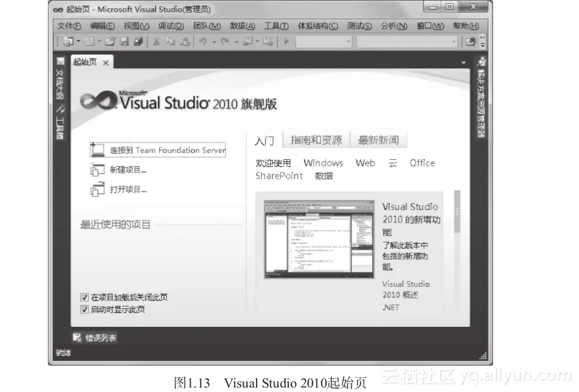Open the 调试(D) menu
This screenshot has width=579, height=392.
(x=171, y=26)
